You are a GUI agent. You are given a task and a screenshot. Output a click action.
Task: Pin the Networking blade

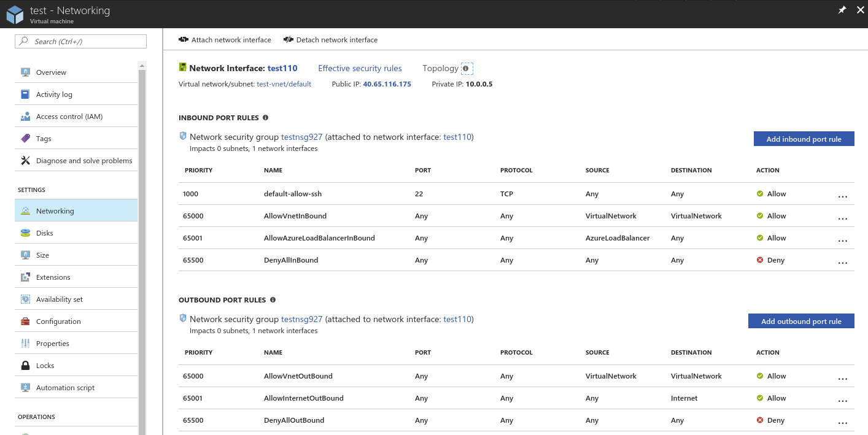click(842, 10)
